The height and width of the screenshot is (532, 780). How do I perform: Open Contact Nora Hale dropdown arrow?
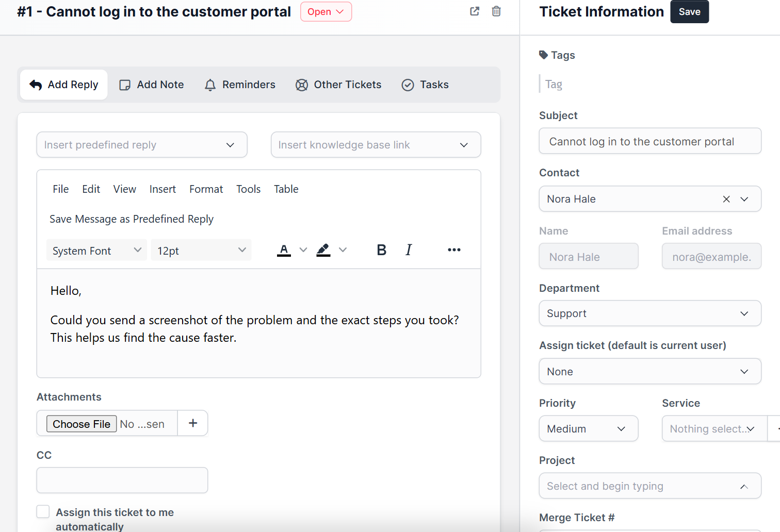click(x=744, y=199)
